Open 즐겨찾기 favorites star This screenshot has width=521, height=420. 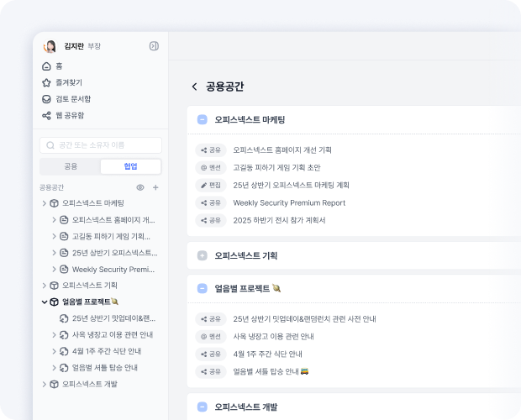coord(47,82)
